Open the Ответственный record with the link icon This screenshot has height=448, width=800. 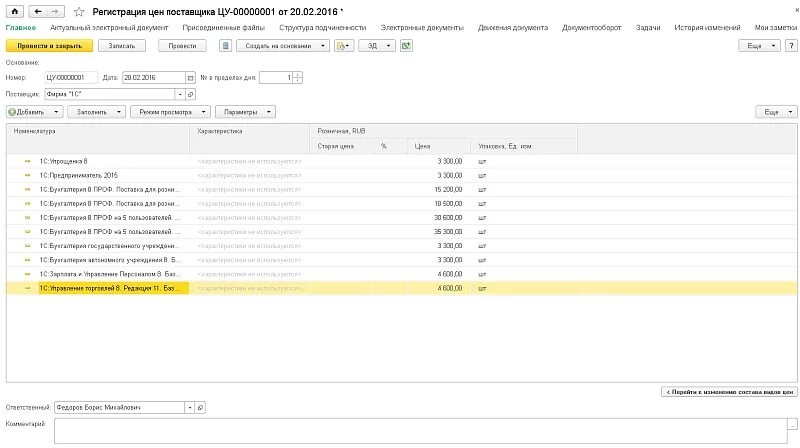click(x=201, y=408)
